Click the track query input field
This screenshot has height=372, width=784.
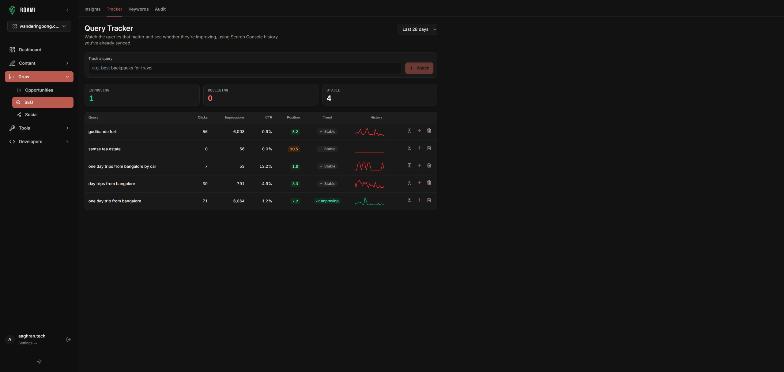pyautogui.click(x=245, y=68)
